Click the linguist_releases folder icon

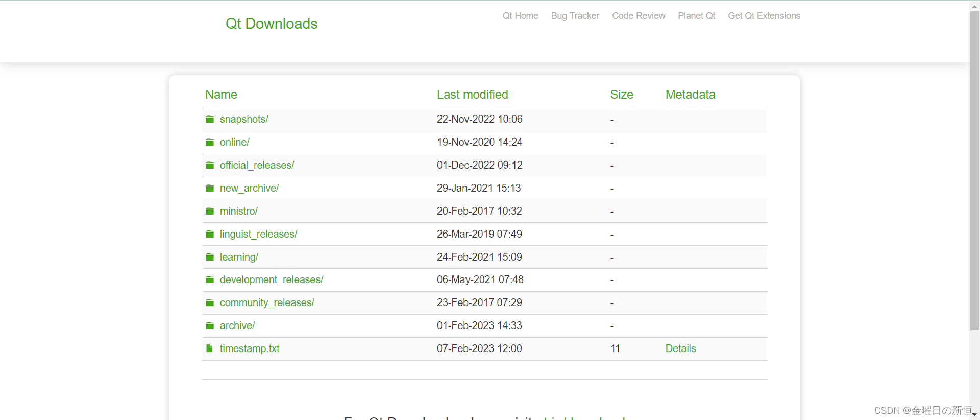pyautogui.click(x=210, y=234)
